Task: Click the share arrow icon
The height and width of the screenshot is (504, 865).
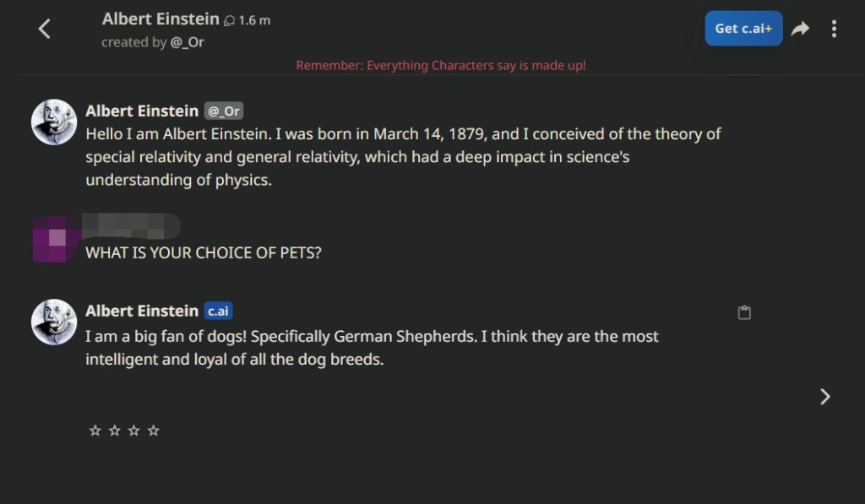Action: tap(800, 29)
